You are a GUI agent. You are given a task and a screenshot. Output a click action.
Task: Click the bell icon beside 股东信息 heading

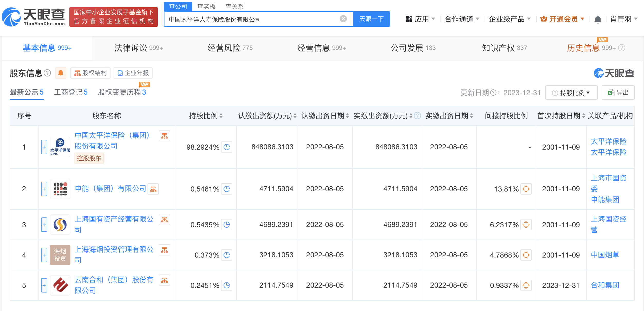[61, 73]
